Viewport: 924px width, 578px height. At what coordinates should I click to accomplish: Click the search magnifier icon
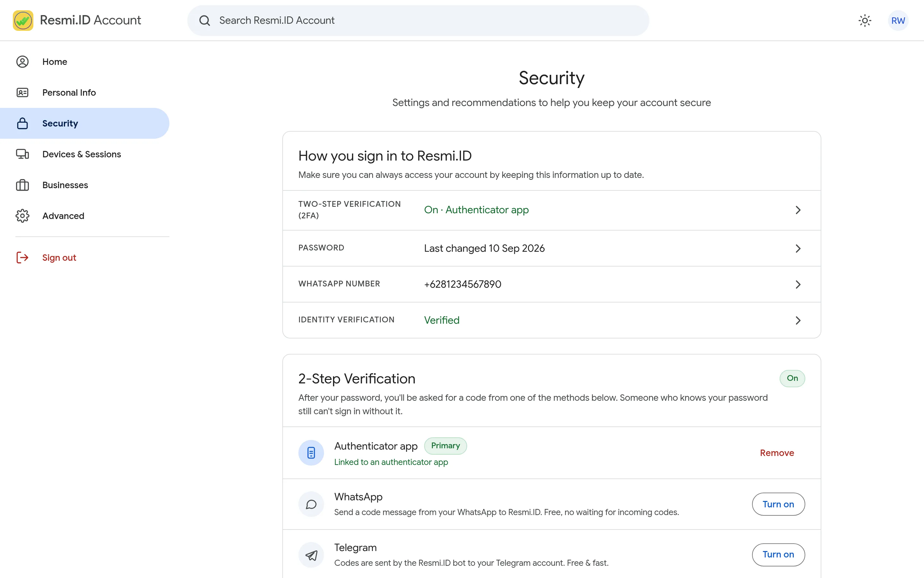click(x=205, y=21)
